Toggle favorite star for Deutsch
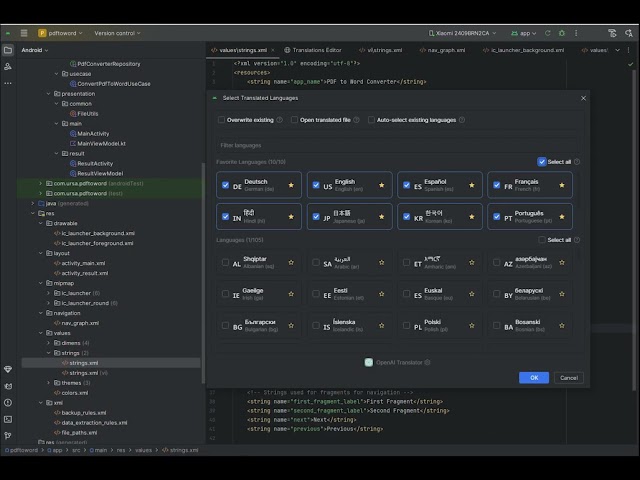Image resolution: width=640 pixels, height=480 pixels. coord(291,185)
